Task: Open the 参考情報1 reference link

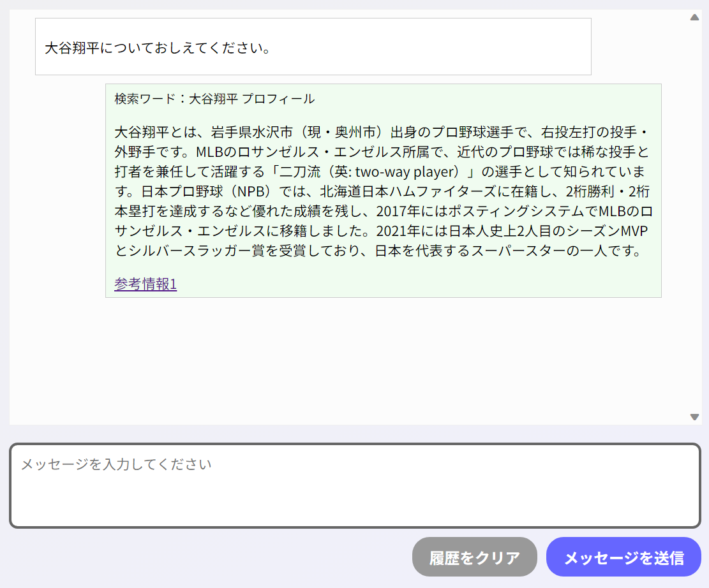Action: pos(146,284)
